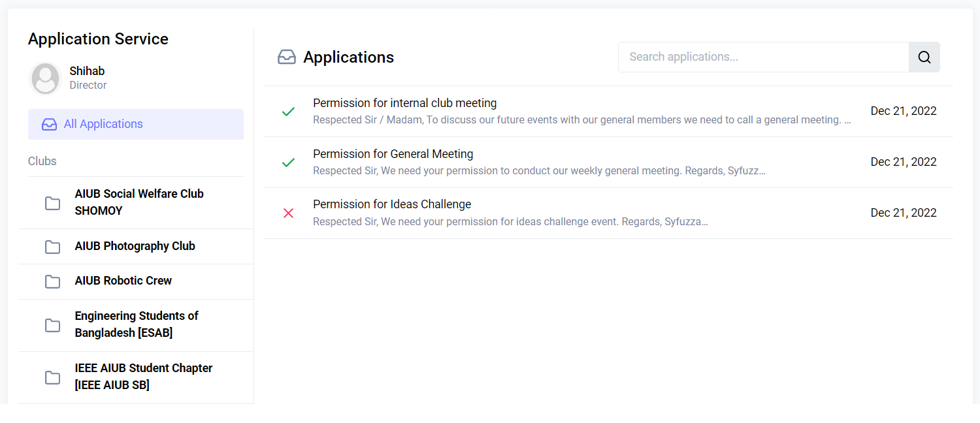980x423 pixels.
Task: Click the inbox icon in All Applications
Action: [50, 124]
